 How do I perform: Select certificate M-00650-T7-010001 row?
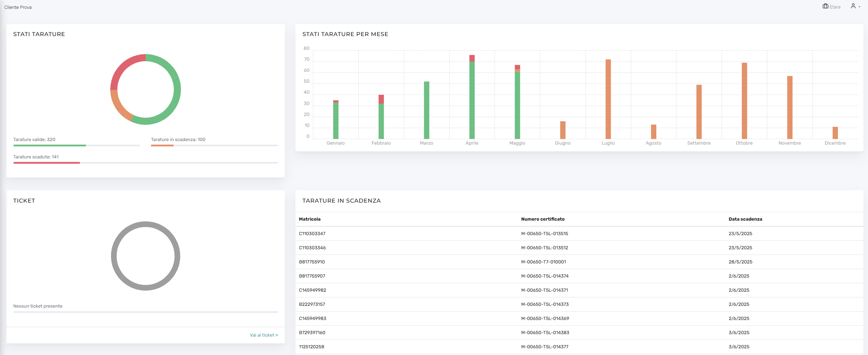pyautogui.click(x=579, y=262)
